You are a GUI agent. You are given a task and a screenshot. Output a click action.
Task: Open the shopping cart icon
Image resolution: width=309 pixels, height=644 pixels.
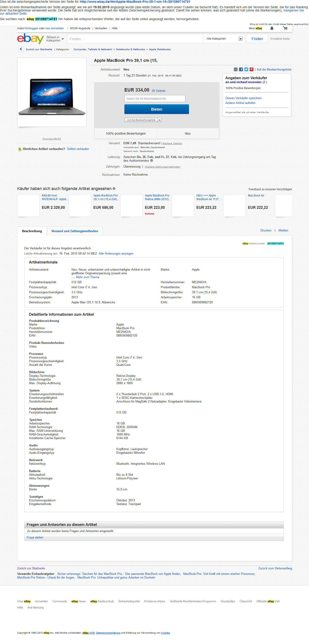(x=285, y=28)
